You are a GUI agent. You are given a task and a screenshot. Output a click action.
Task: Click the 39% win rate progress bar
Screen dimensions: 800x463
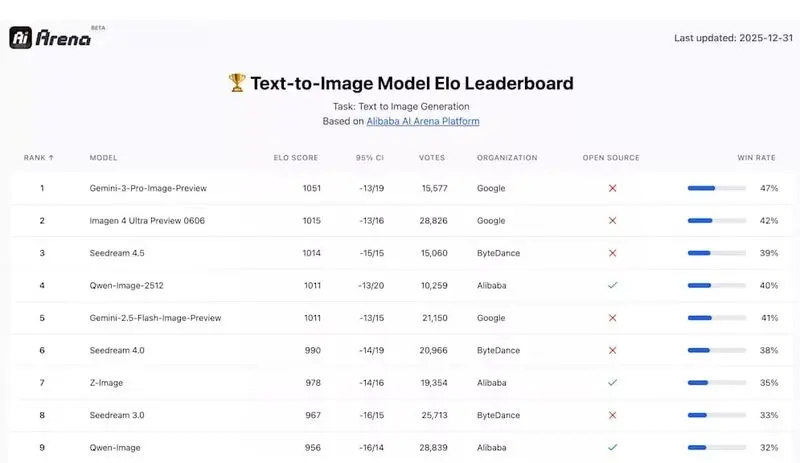717,253
